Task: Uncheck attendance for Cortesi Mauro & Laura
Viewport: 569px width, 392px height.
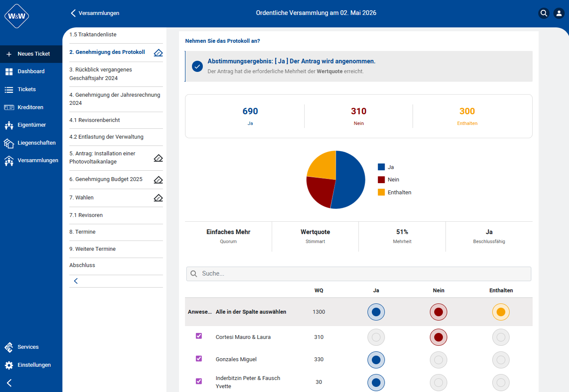Action: coord(199,336)
